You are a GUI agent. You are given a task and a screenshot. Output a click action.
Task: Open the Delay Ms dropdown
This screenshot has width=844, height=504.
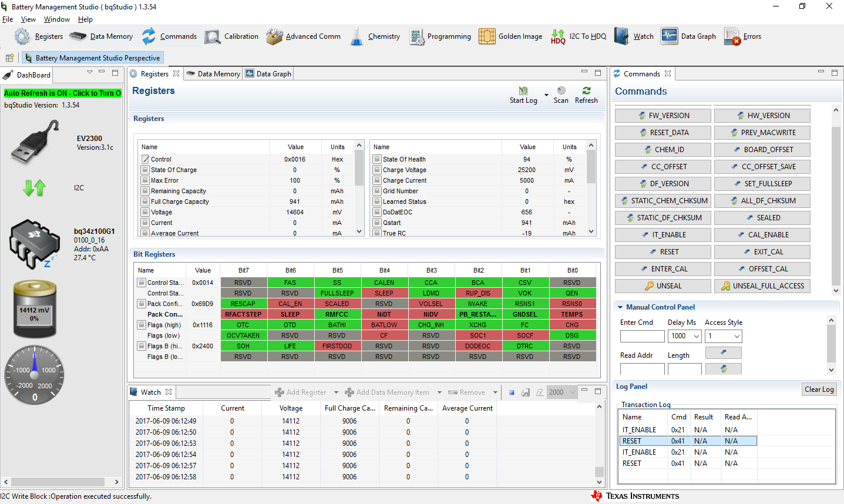697,336
